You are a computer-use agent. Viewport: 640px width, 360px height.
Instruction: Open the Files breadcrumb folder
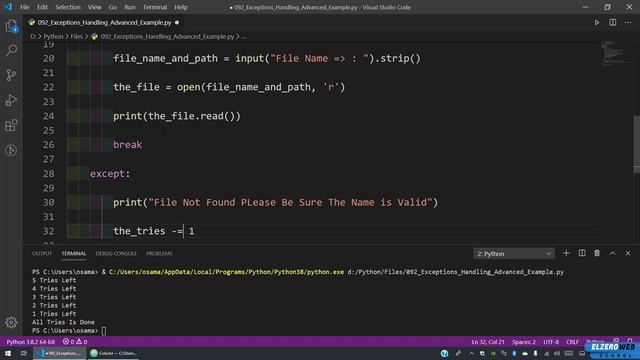[x=76, y=37]
